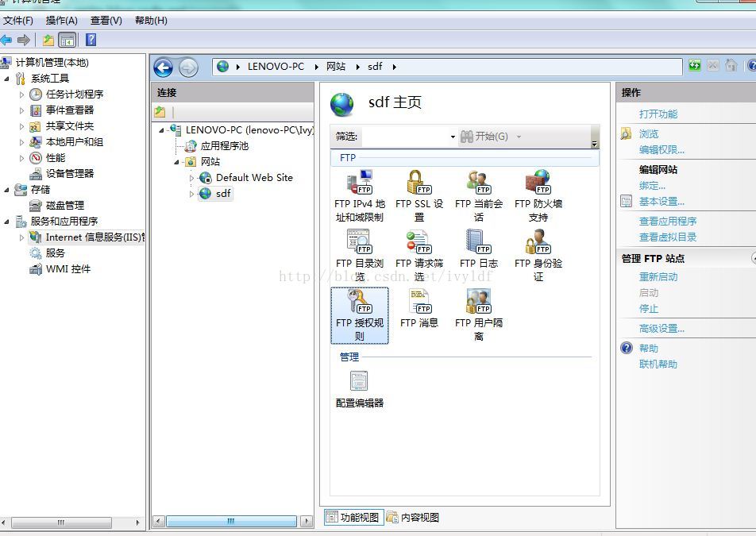Click 查看虚拟目录 link
The width and height of the screenshot is (756, 536).
click(x=668, y=237)
